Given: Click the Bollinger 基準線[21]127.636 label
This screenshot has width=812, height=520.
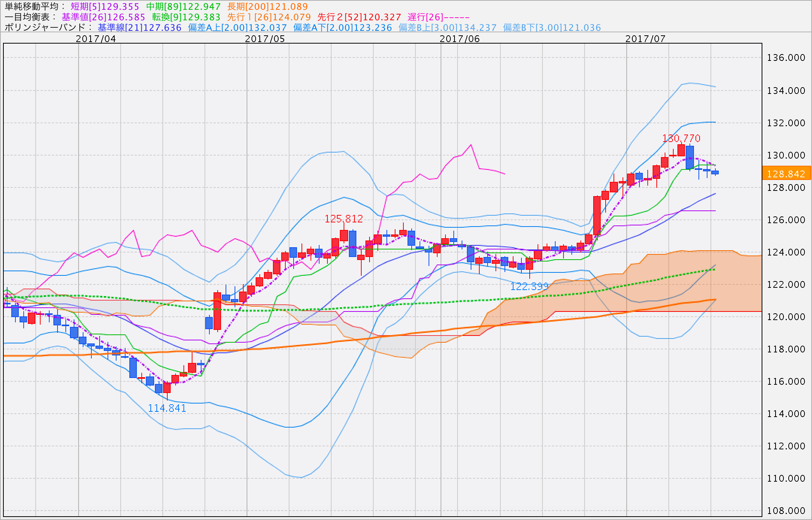Looking at the screenshot, I should pos(139,27).
